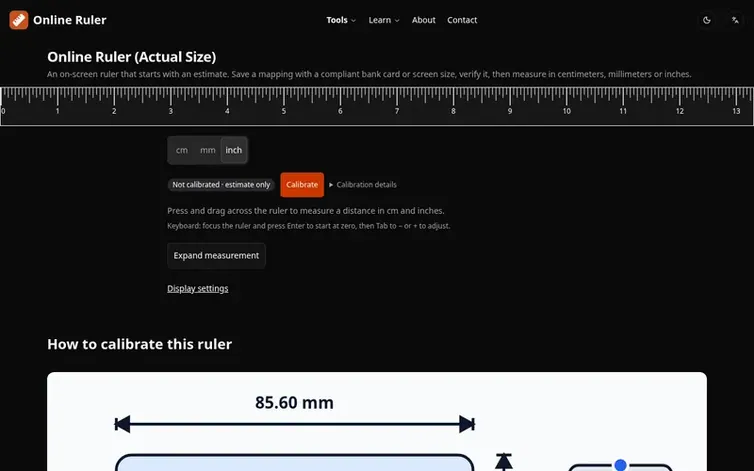Click the 85.60 mm label in diagram

pos(294,403)
